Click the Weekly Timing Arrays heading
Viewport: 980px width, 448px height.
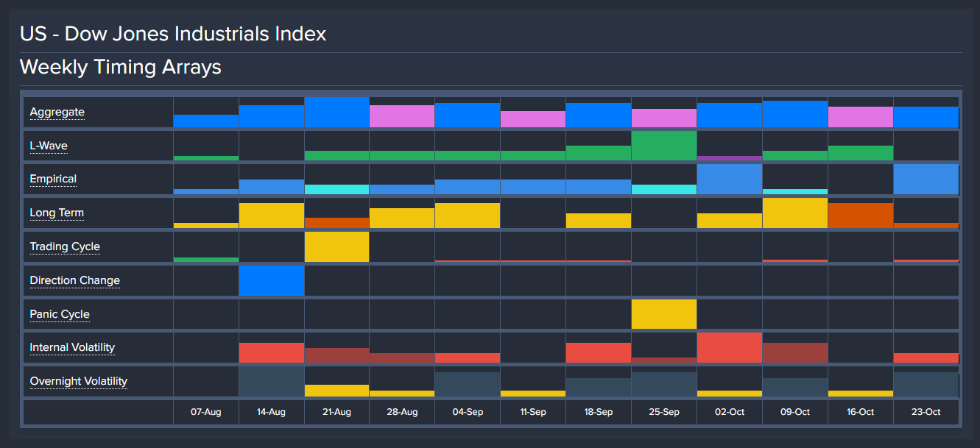pyautogui.click(x=121, y=67)
